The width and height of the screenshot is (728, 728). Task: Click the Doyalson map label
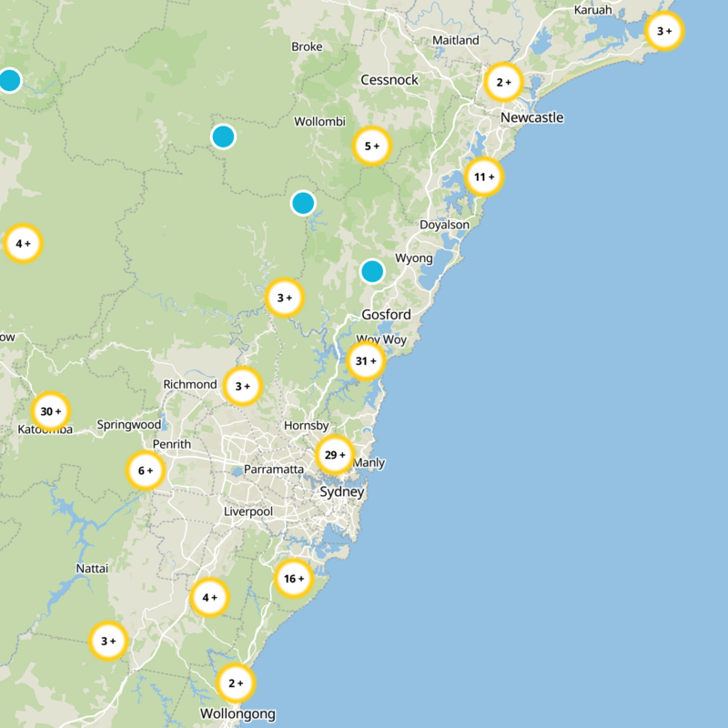tap(444, 225)
